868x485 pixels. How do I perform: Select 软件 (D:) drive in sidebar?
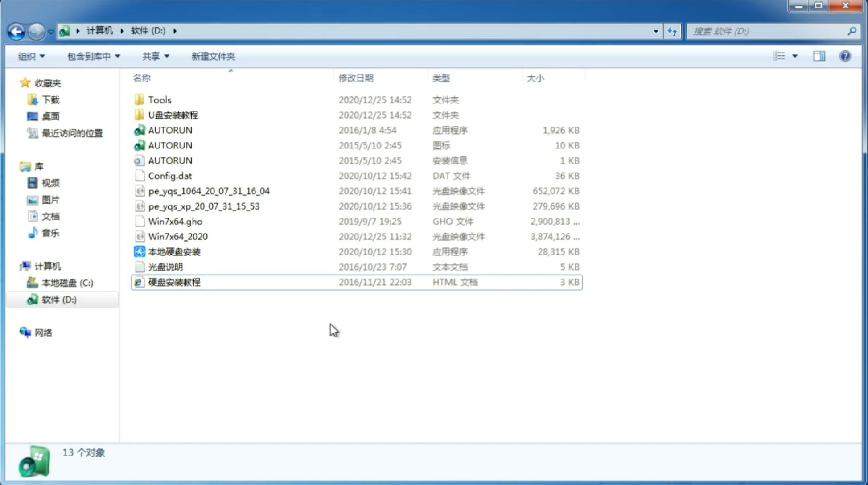(x=58, y=300)
